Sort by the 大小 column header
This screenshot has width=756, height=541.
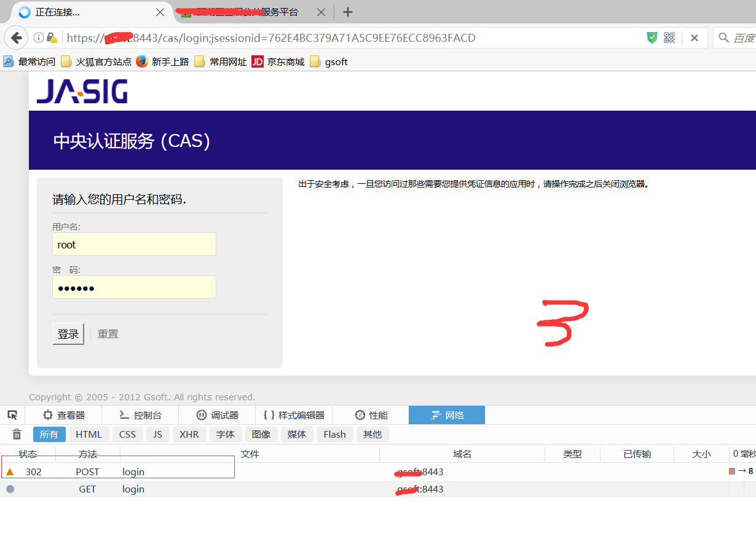[x=702, y=454]
